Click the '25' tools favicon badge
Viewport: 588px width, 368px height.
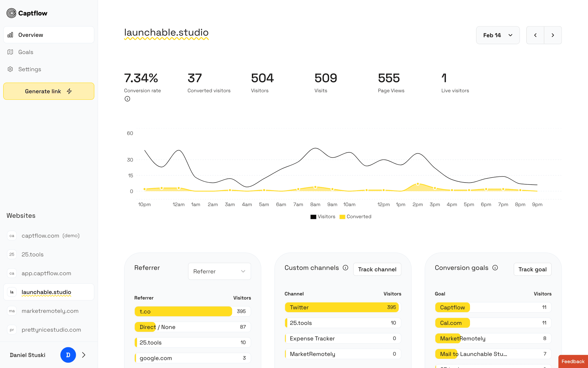[x=12, y=254]
